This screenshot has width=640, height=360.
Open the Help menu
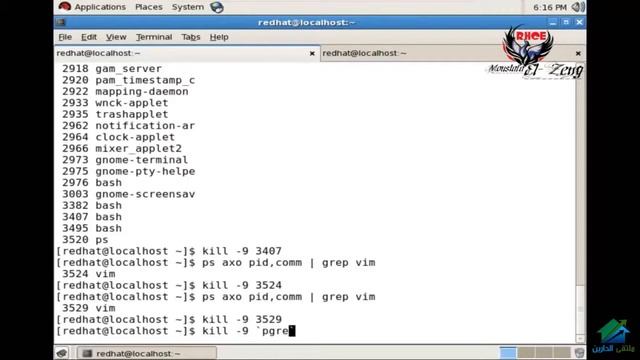[x=219, y=37]
